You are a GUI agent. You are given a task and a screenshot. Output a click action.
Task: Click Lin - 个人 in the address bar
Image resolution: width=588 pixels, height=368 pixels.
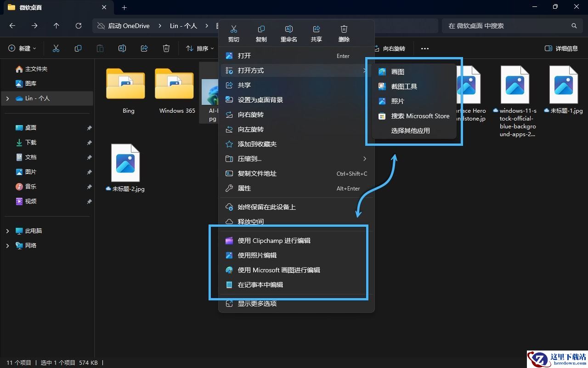183,26
